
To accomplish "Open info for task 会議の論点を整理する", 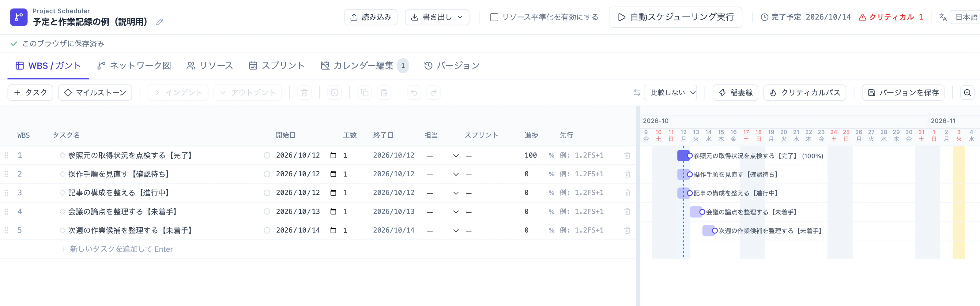I will [267, 212].
